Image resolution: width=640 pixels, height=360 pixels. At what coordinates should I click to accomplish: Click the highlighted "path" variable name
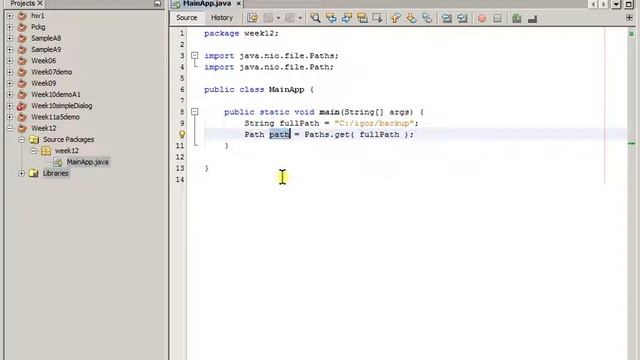tap(279, 134)
